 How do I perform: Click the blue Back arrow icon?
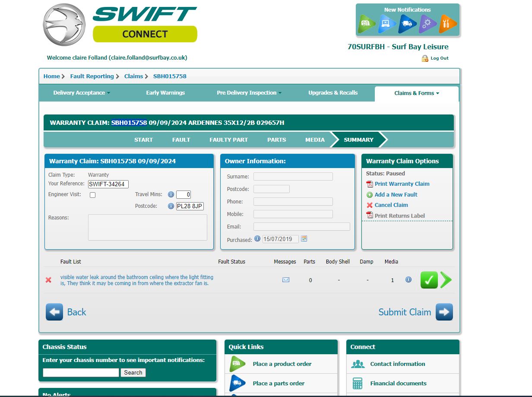click(x=54, y=312)
